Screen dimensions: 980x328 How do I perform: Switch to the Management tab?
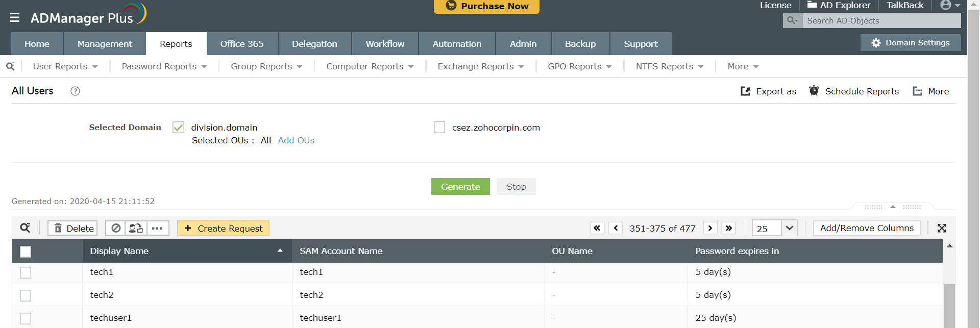[105, 44]
